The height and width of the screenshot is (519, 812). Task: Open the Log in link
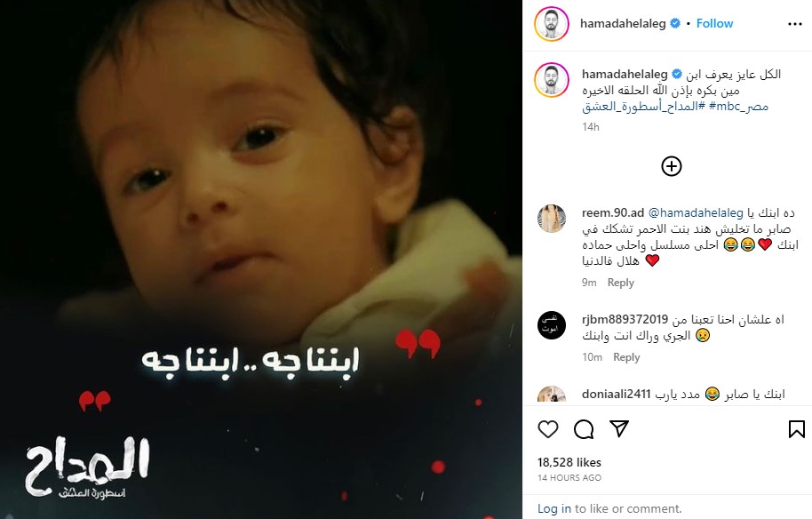[x=554, y=508]
